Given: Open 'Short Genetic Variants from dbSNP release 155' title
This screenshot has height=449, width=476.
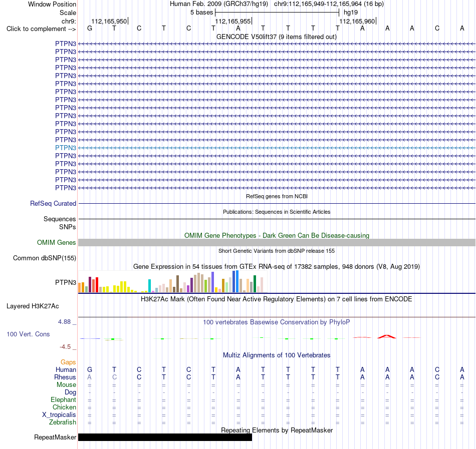Looking at the screenshot, I should click(277, 251).
